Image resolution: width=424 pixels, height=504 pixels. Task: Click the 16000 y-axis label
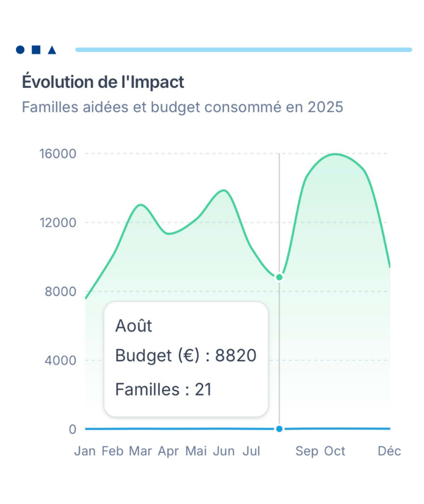click(x=58, y=154)
